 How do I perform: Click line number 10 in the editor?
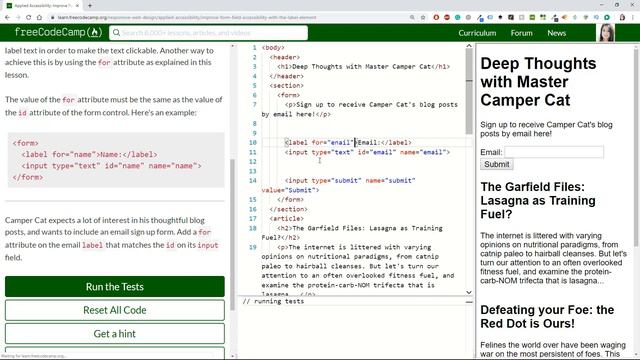[x=253, y=142]
